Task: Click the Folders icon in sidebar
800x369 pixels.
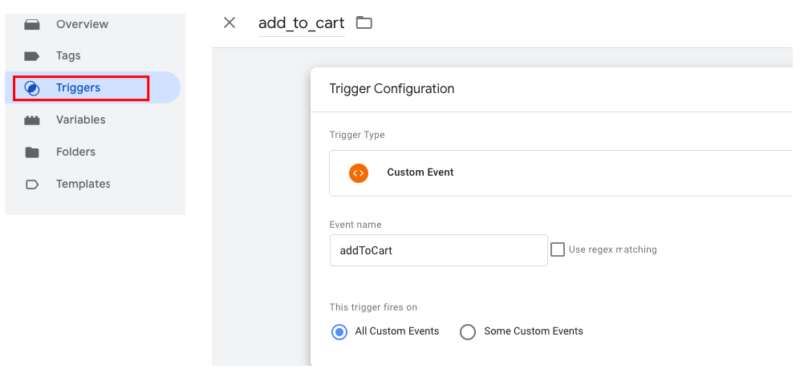Action: pos(32,152)
